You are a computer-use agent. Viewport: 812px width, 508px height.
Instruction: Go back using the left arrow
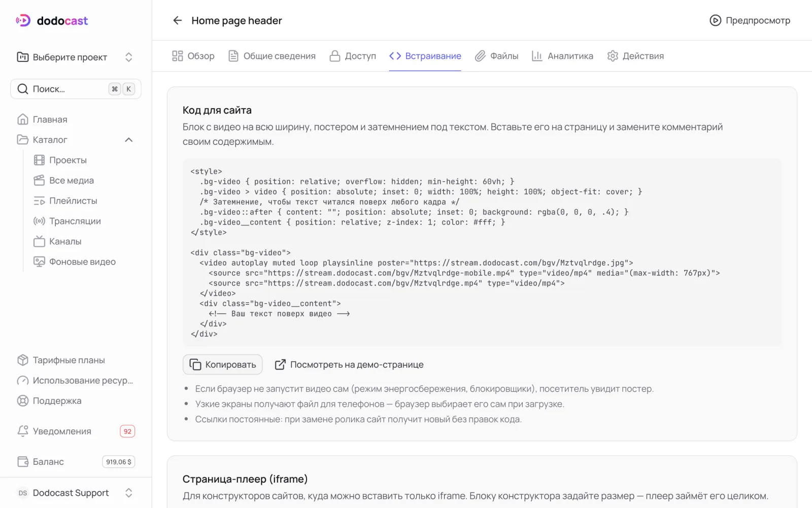(177, 20)
